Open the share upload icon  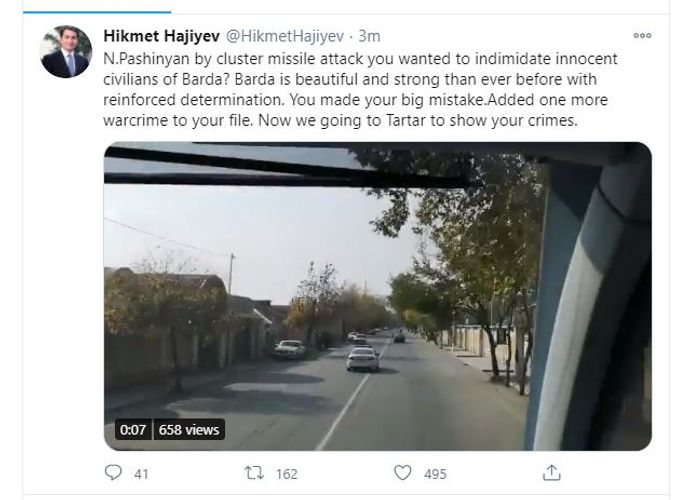pos(551,473)
